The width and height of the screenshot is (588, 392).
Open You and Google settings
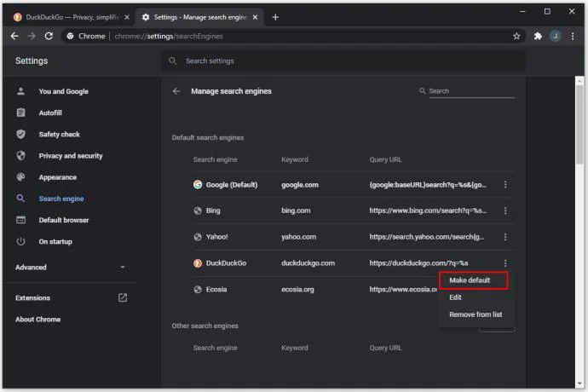pyautogui.click(x=64, y=91)
